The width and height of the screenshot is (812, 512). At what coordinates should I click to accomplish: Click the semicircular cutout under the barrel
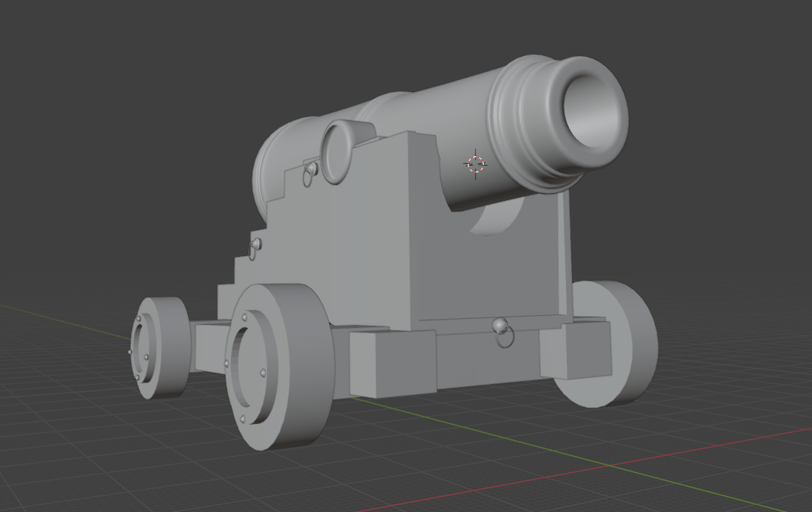(x=497, y=218)
